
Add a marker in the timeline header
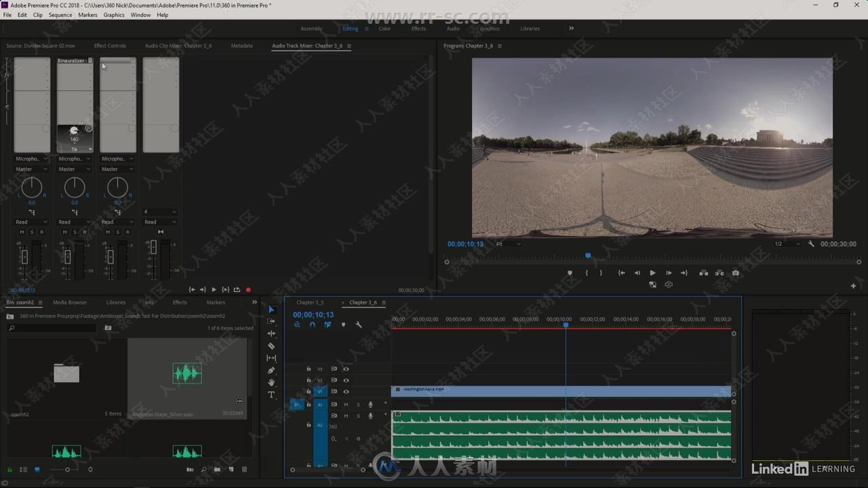[343, 325]
